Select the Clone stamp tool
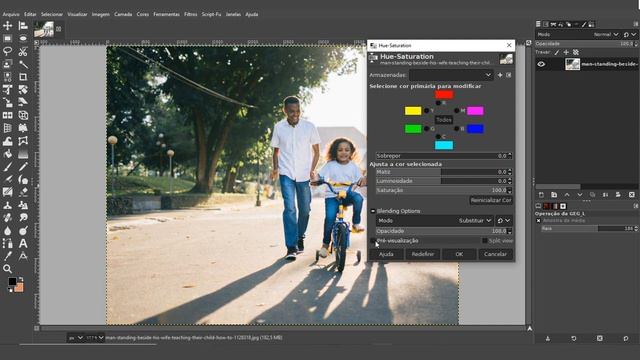Screen dimensions: 640x360 coord(7,205)
